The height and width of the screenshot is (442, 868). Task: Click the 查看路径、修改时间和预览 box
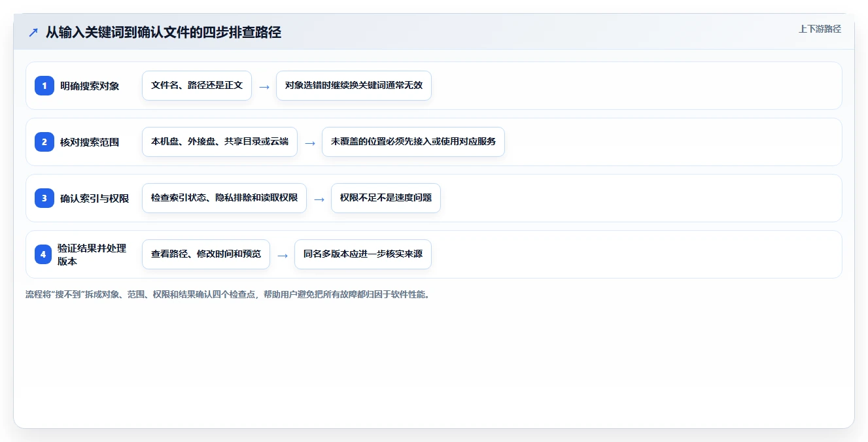[x=206, y=254]
